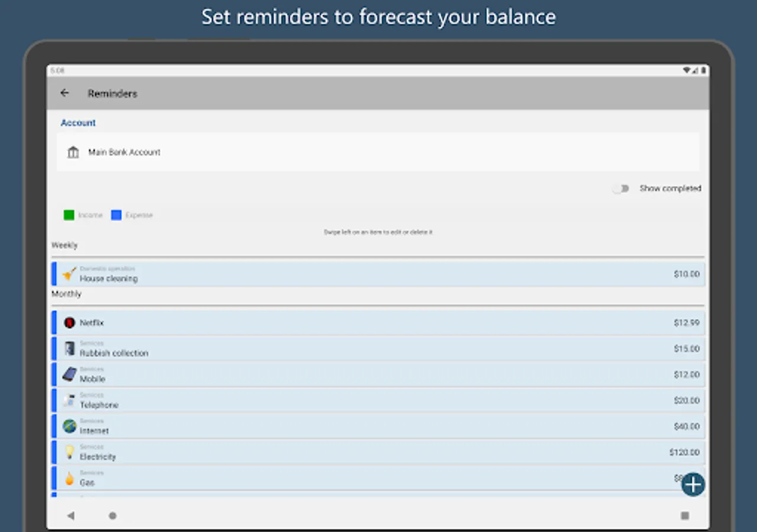The image size is (757, 532).
Task: Toggle the Show completed switch
Action: (620, 189)
